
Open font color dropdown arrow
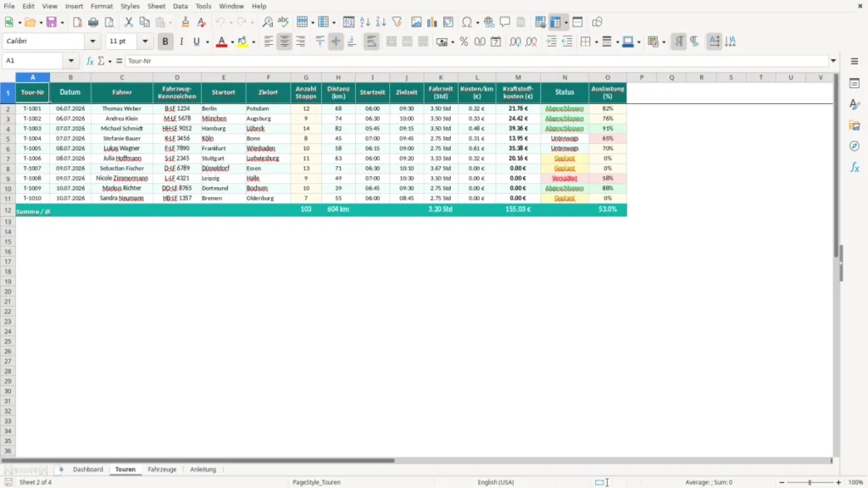coord(232,42)
